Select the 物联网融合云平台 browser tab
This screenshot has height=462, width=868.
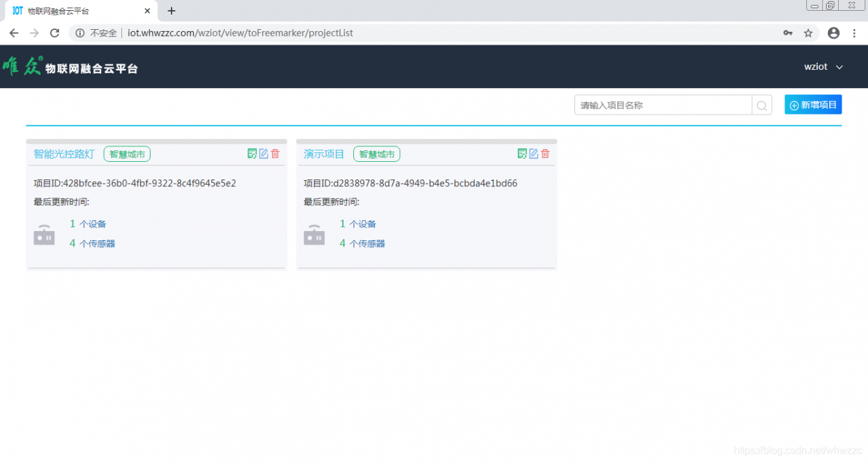(x=81, y=12)
